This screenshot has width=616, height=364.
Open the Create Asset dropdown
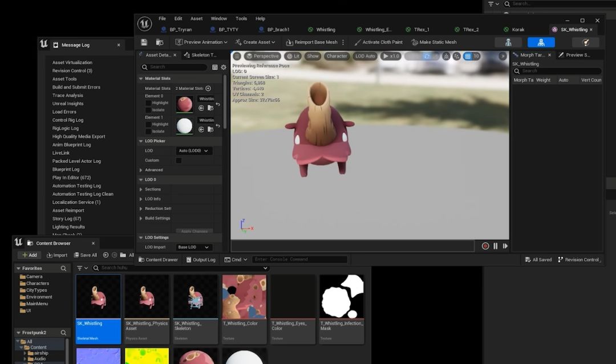(x=255, y=42)
